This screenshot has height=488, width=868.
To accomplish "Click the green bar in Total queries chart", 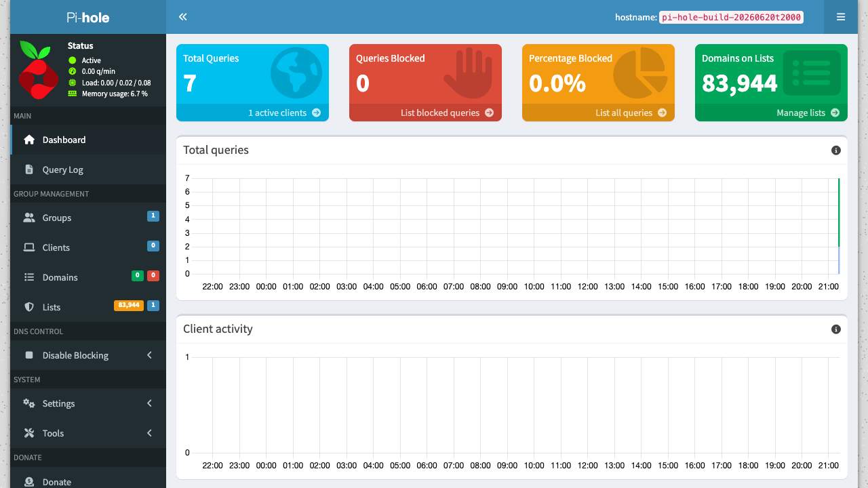I will (839, 212).
